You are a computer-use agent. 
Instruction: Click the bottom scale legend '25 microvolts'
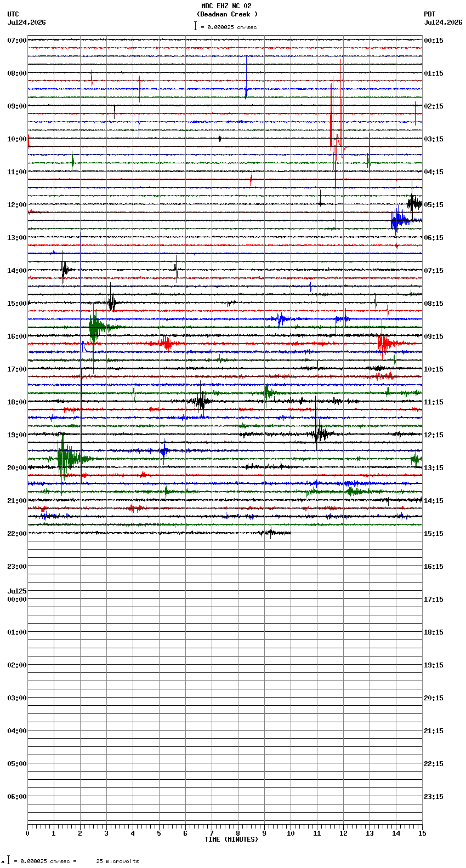click(x=117, y=861)
